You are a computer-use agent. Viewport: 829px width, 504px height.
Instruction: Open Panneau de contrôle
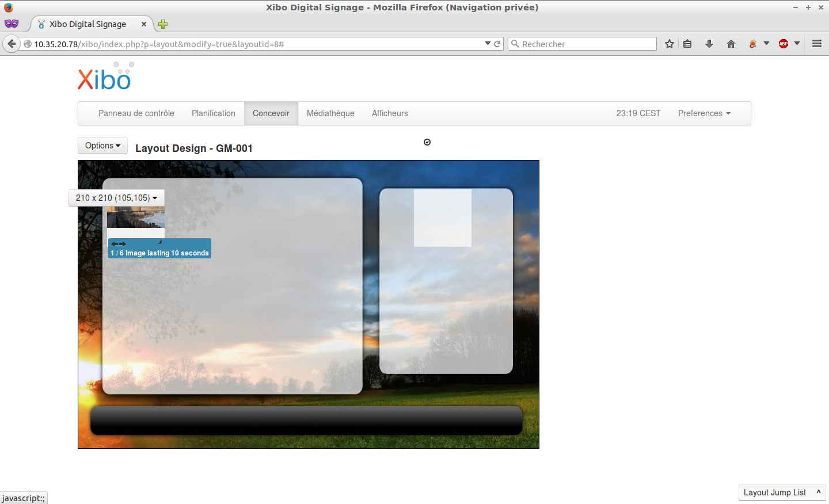point(136,113)
